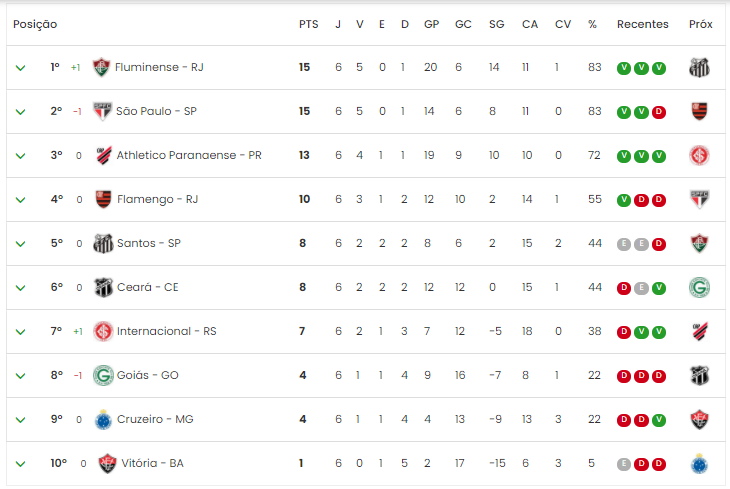This screenshot has width=730, height=489.
Task: Open the Ceará - CE team name
Action: pyautogui.click(x=148, y=287)
